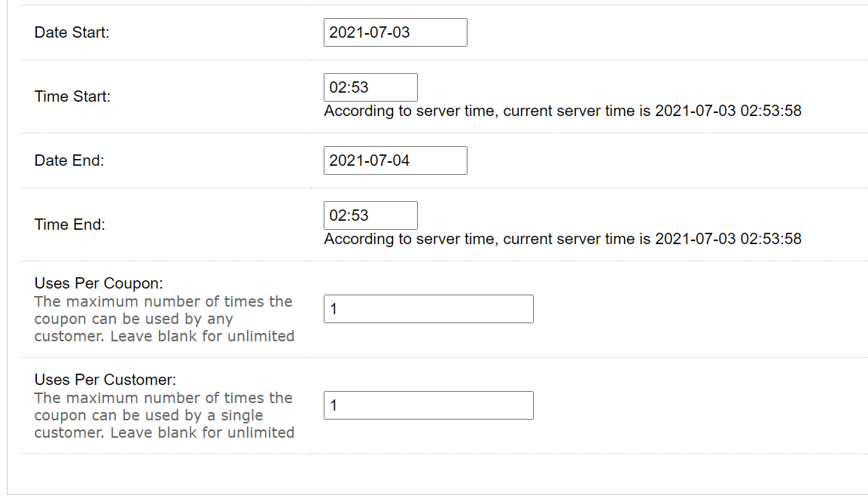Click 'Leave blank for unlimited' under Uses Per Customer
The image size is (868, 498).
click(202, 432)
